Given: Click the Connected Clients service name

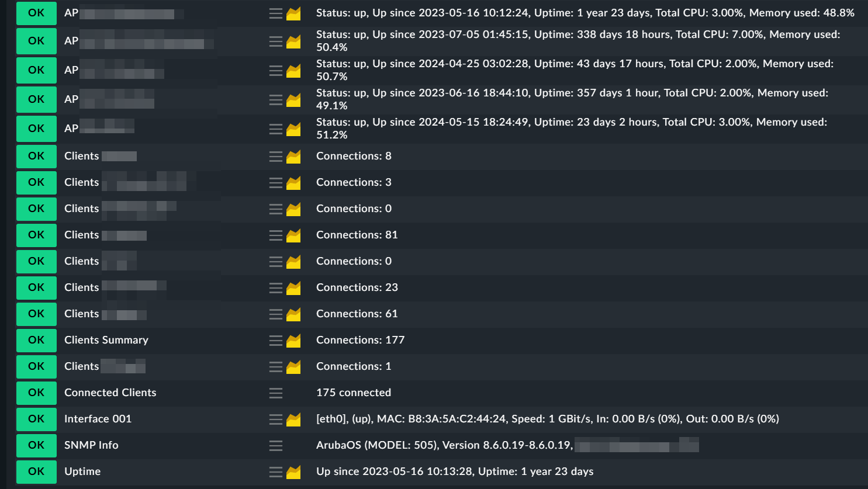Looking at the screenshot, I should [x=110, y=393].
